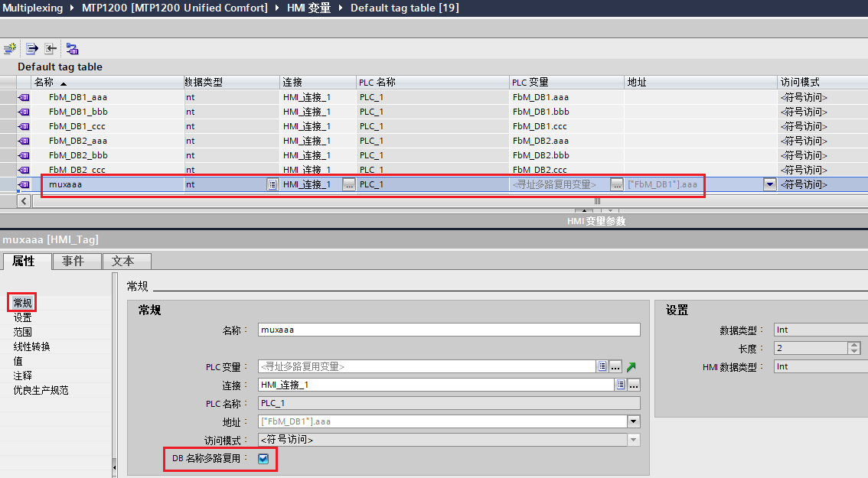Click the green go-to-PLC-variable arrow icon
This screenshot has width=868, height=478.
[631, 366]
